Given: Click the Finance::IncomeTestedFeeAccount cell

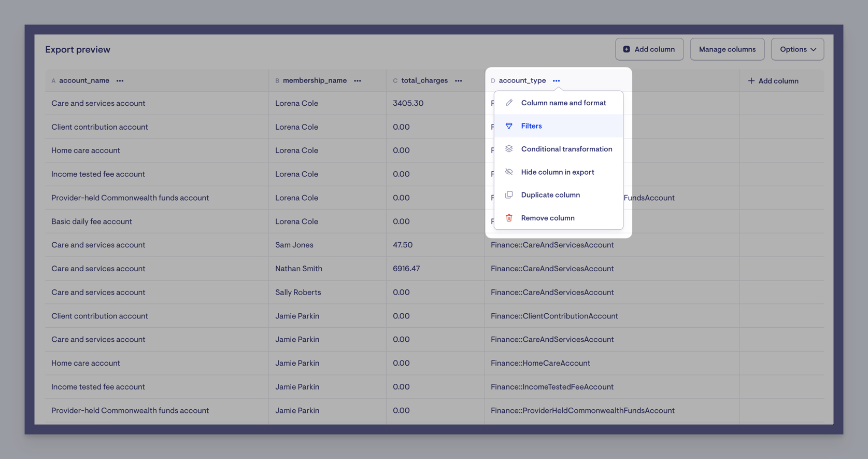Looking at the screenshot, I should coord(612,387).
